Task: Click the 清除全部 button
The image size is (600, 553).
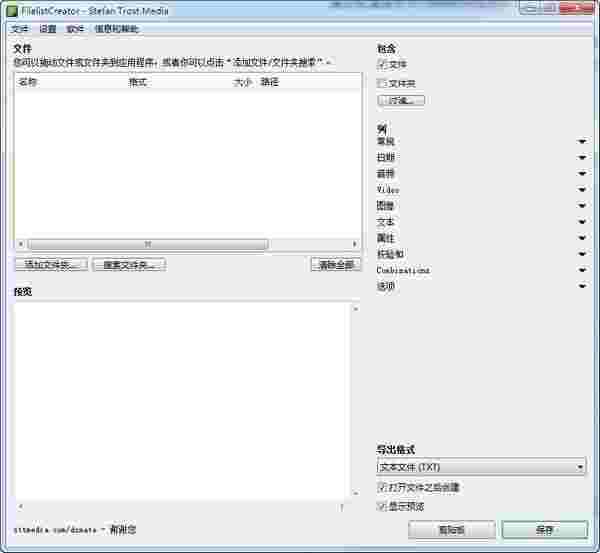Action: [x=336, y=264]
